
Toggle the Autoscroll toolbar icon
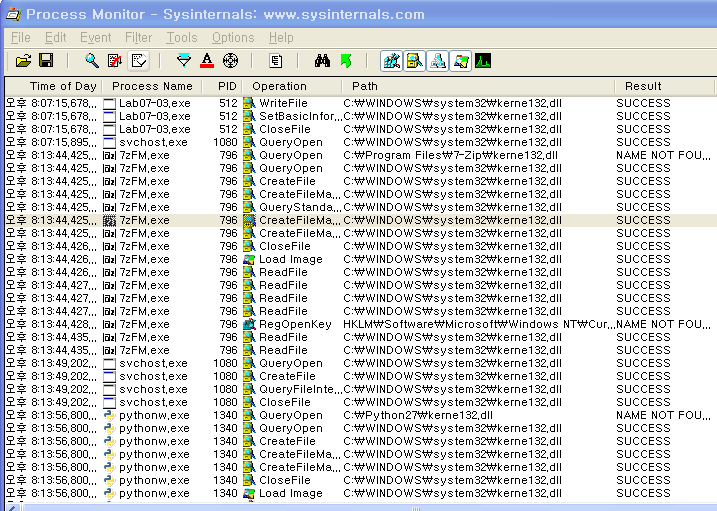115,60
